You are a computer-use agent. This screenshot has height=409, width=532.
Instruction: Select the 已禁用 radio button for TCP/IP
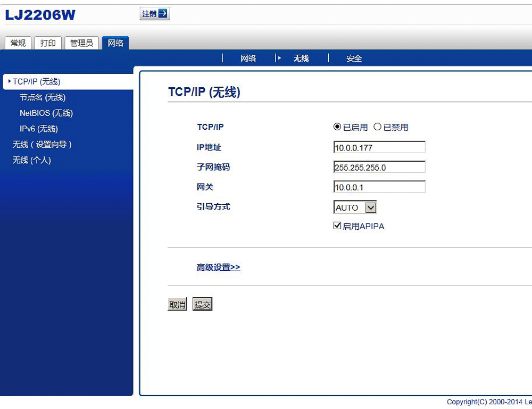click(x=378, y=127)
